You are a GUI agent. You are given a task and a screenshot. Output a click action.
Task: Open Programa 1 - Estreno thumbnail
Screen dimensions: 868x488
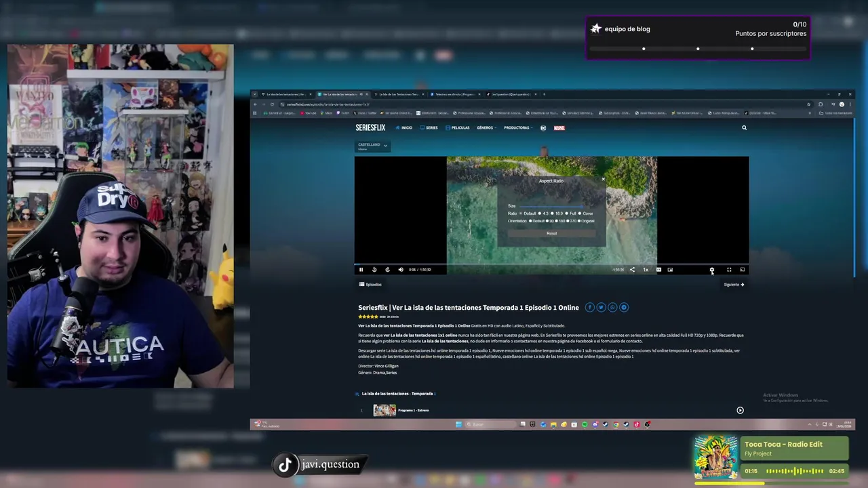[384, 410]
